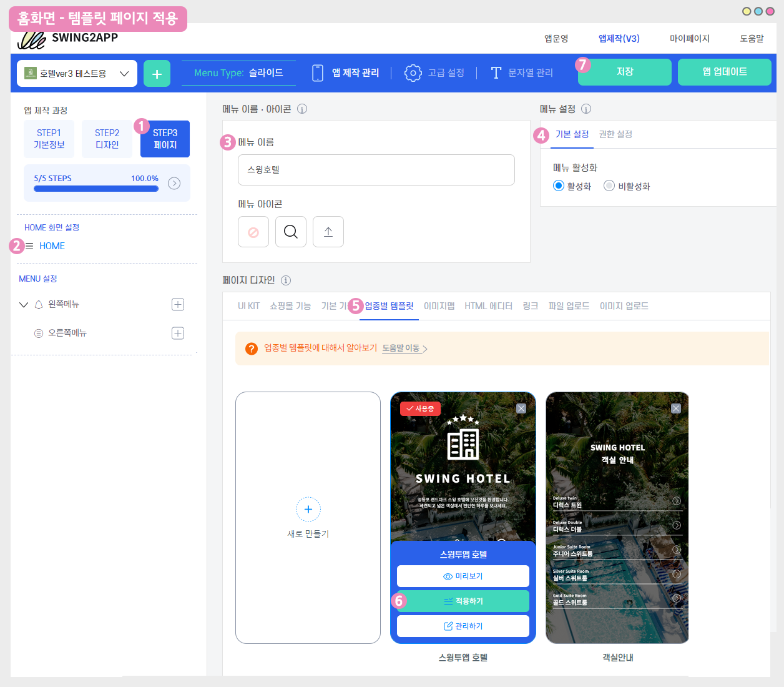Select the 비활성화 radio button

(609, 185)
